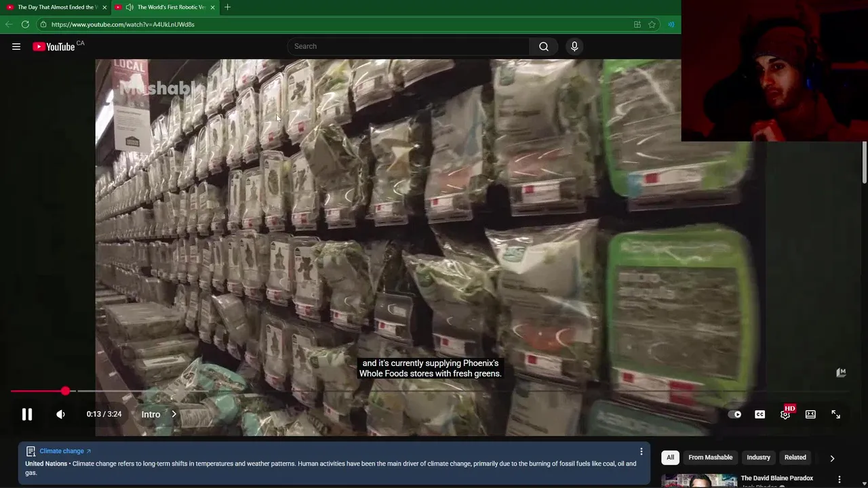
Task: Open video settings gear
Action: tap(785, 414)
